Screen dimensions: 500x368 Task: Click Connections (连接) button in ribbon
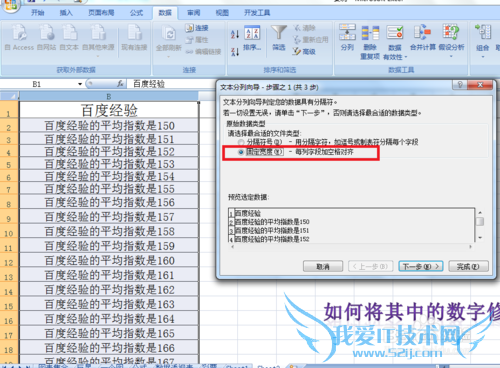(x=197, y=28)
